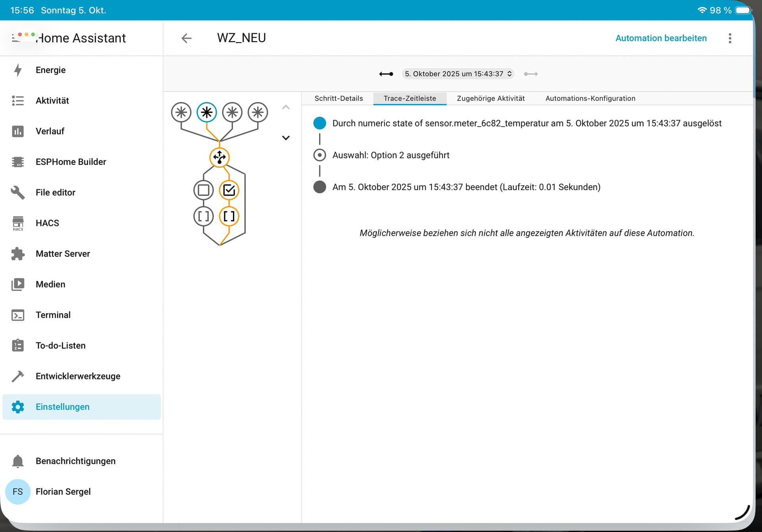Open the three-dot overflow menu
Image resolution: width=762 pixels, height=532 pixels.
coord(729,38)
